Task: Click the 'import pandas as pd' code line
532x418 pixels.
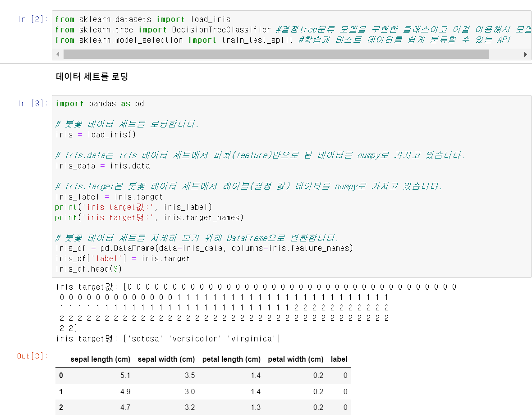Action: (100, 104)
